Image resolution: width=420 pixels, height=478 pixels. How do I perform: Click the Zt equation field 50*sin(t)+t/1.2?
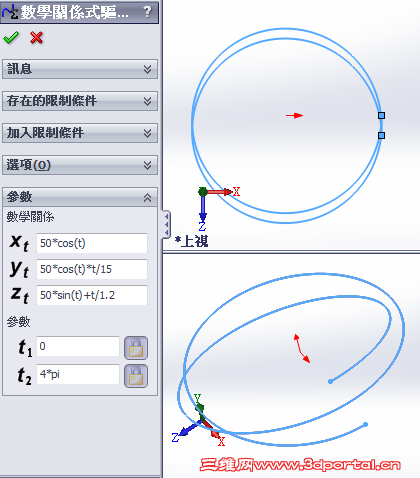(x=92, y=295)
